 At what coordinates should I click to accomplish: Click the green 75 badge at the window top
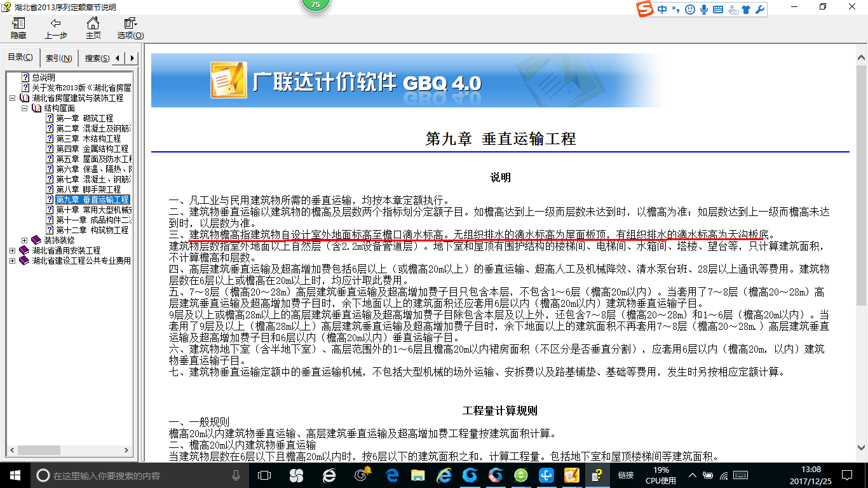tap(316, 4)
